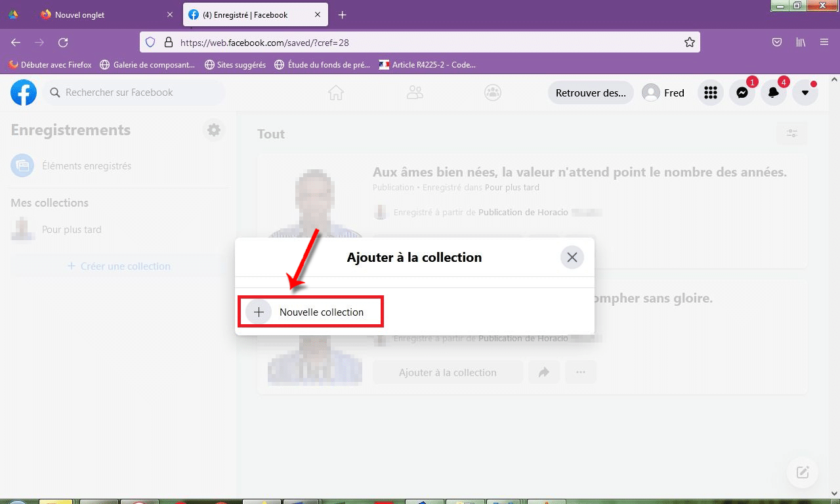Open the Pour plus tard collection

click(x=118, y=230)
